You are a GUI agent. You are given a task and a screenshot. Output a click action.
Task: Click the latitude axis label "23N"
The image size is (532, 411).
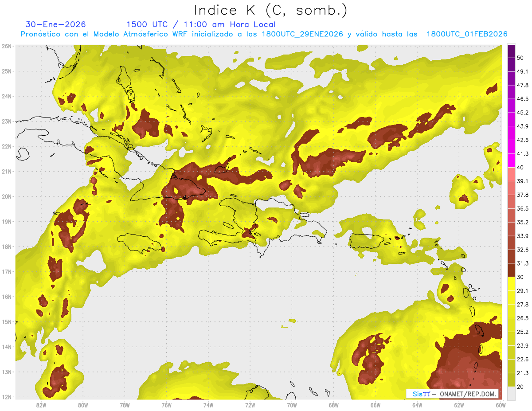click(7, 121)
